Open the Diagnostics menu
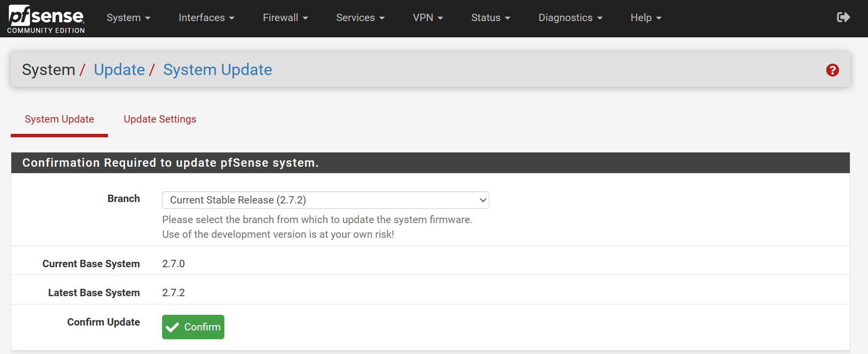 570,18
